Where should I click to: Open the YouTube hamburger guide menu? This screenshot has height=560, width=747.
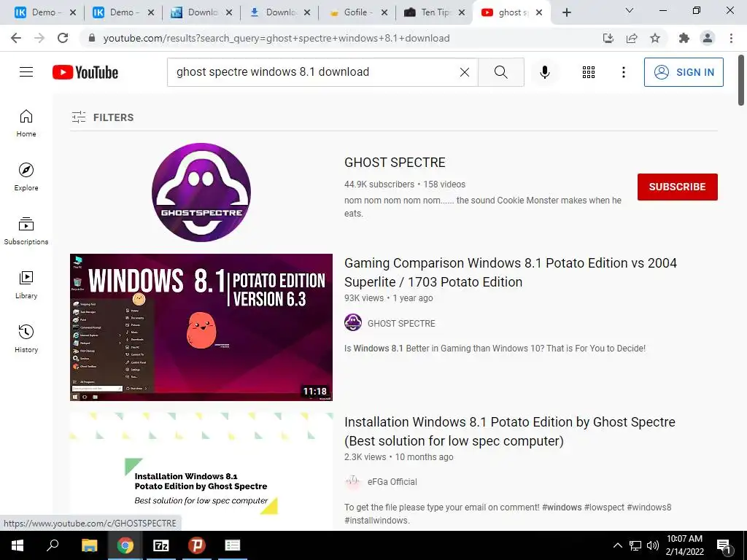26,72
